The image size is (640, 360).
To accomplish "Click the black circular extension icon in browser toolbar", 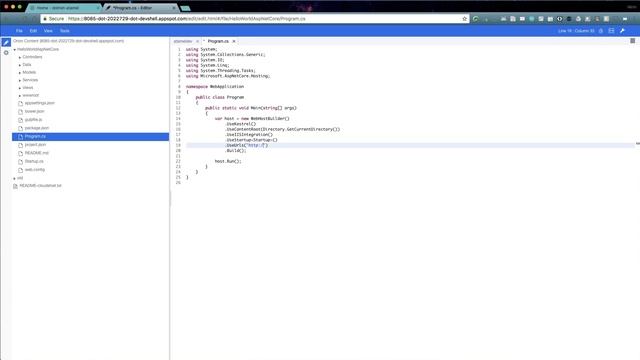I will (x=560, y=19).
